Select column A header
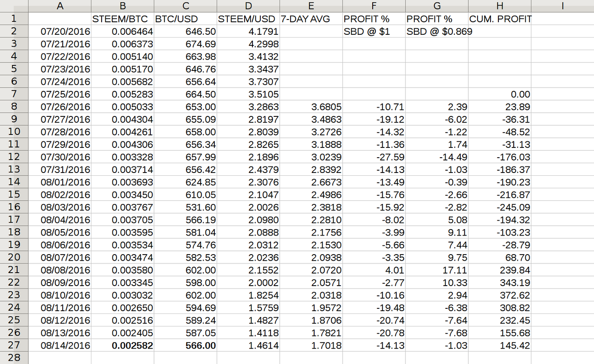This screenshot has height=364, width=594. [x=60, y=6]
